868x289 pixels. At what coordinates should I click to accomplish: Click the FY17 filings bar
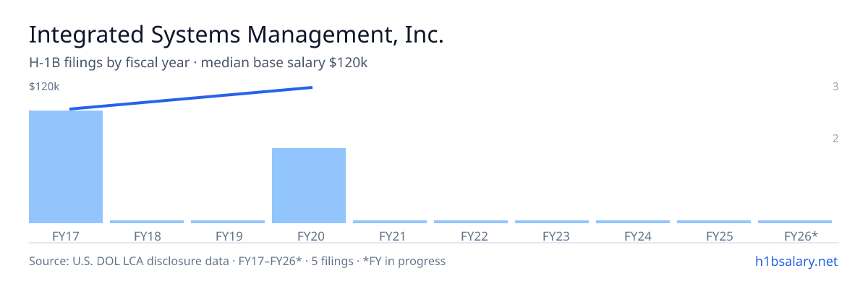click(66, 167)
